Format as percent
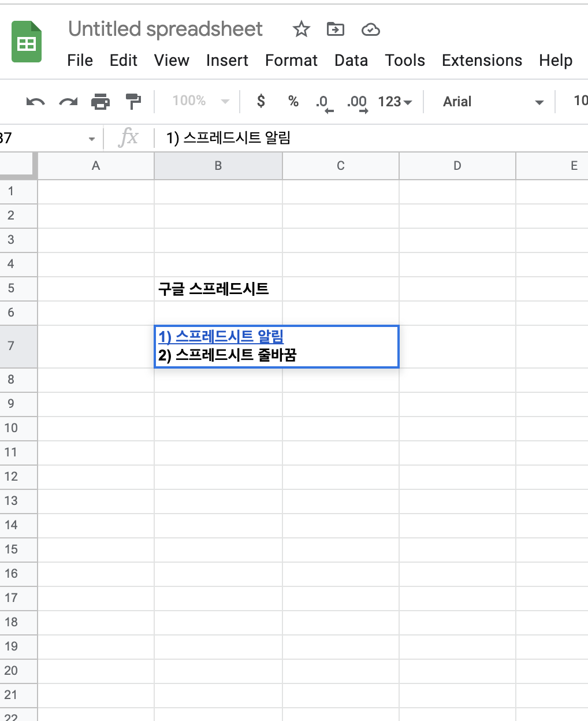The width and height of the screenshot is (588, 721). tap(293, 101)
